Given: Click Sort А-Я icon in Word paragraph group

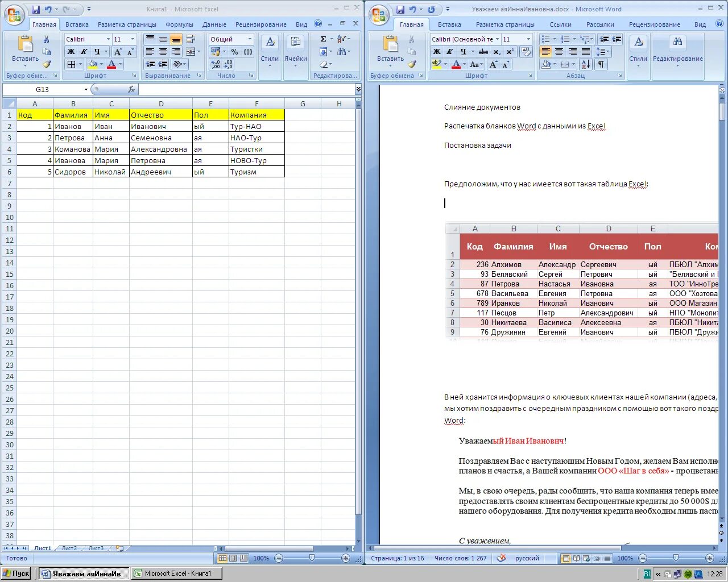Looking at the screenshot, I should (x=586, y=64).
